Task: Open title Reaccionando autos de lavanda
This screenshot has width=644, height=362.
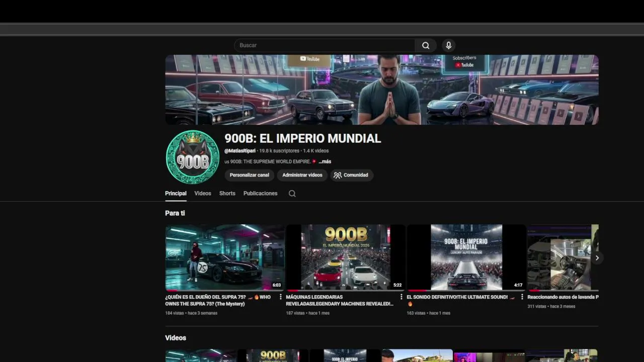Action: pos(563,297)
